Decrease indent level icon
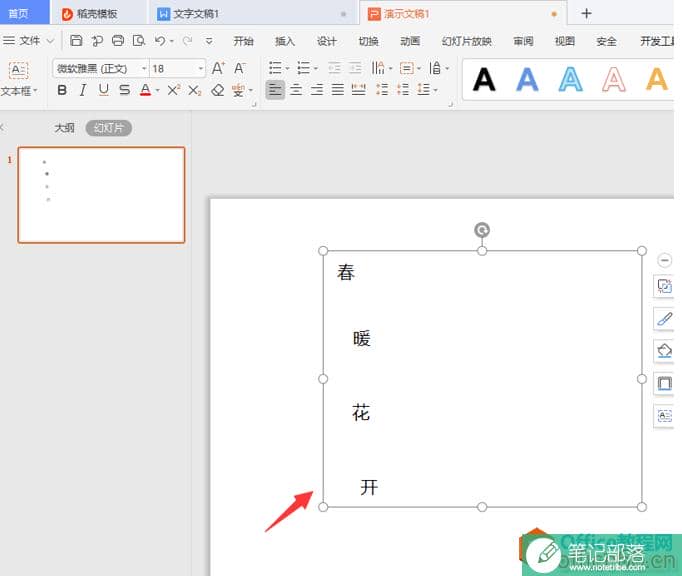682x576 pixels. (x=334, y=68)
